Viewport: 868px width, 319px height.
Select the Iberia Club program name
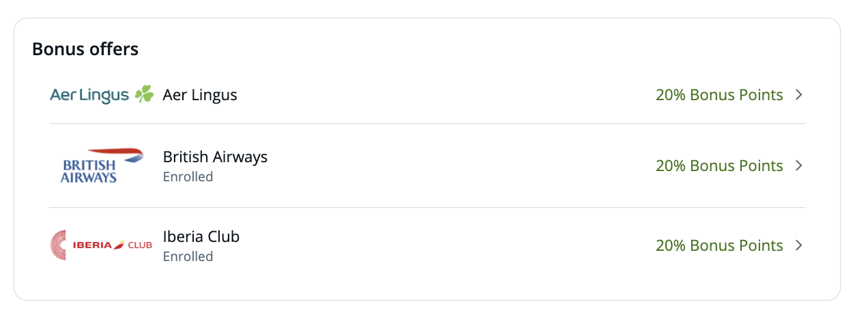pos(201,237)
